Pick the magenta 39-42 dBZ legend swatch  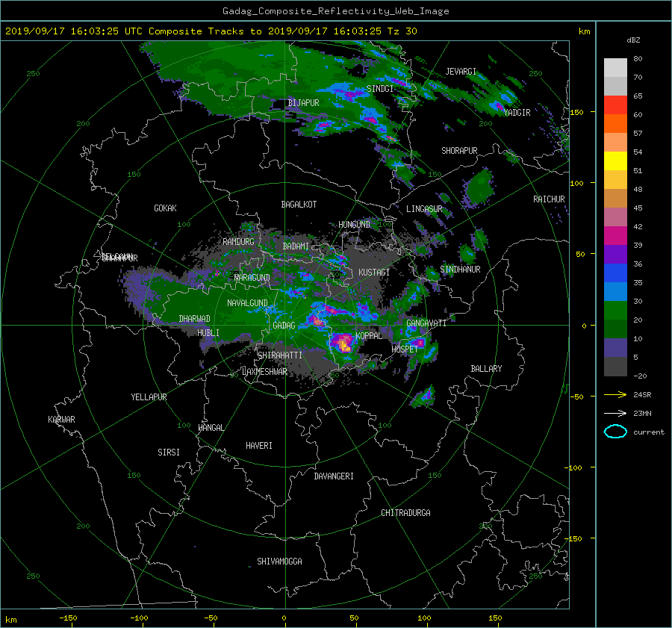point(615,236)
